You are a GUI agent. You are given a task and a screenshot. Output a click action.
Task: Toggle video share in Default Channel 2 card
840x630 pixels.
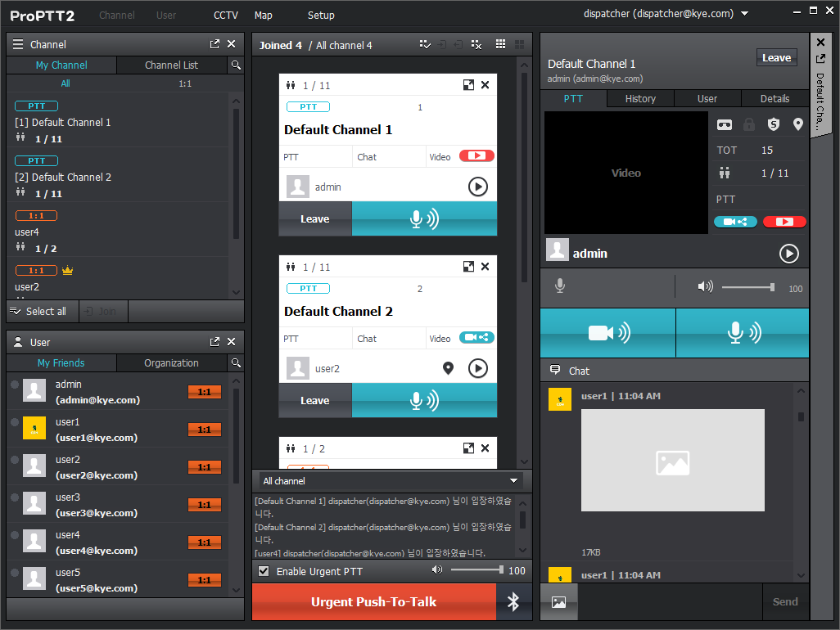[476, 337]
